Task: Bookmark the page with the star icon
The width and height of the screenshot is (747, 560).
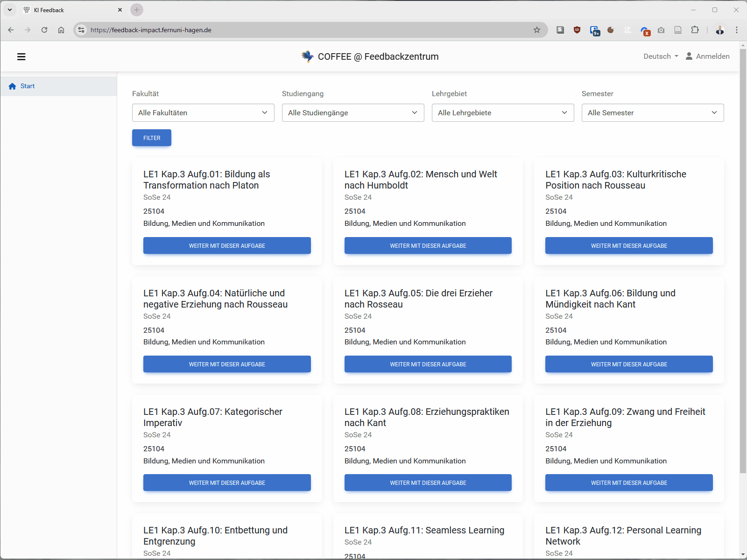Action: [537, 30]
